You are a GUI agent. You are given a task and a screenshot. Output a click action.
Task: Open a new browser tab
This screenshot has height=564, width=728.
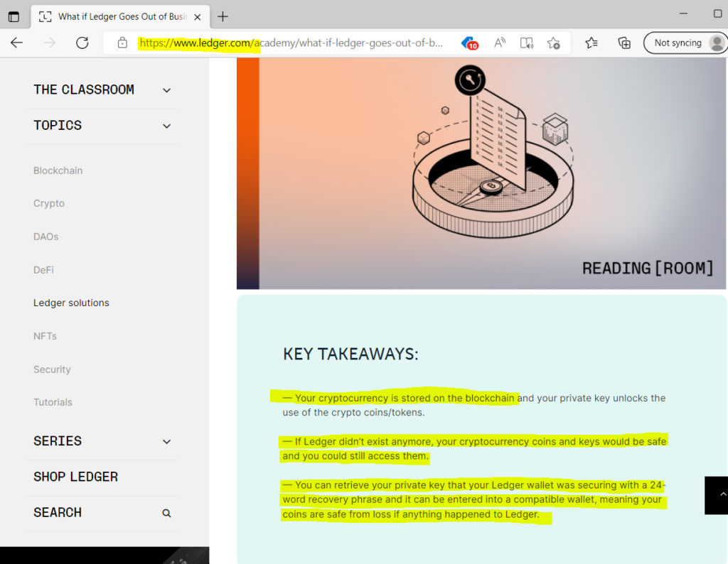[x=223, y=16]
